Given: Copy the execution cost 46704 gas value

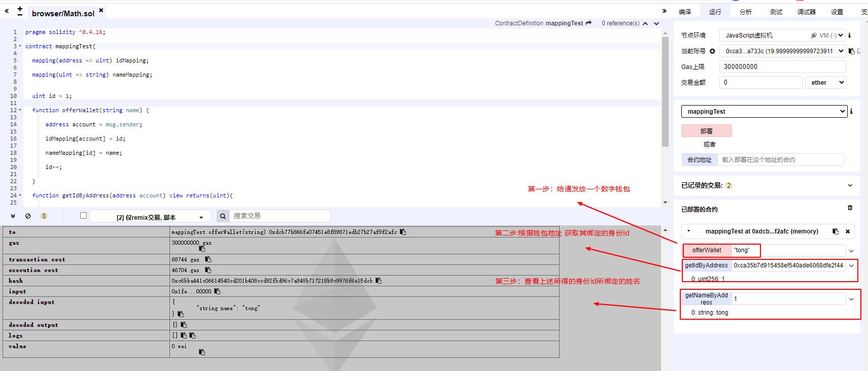Looking at the screenshot, I should 208,270.
